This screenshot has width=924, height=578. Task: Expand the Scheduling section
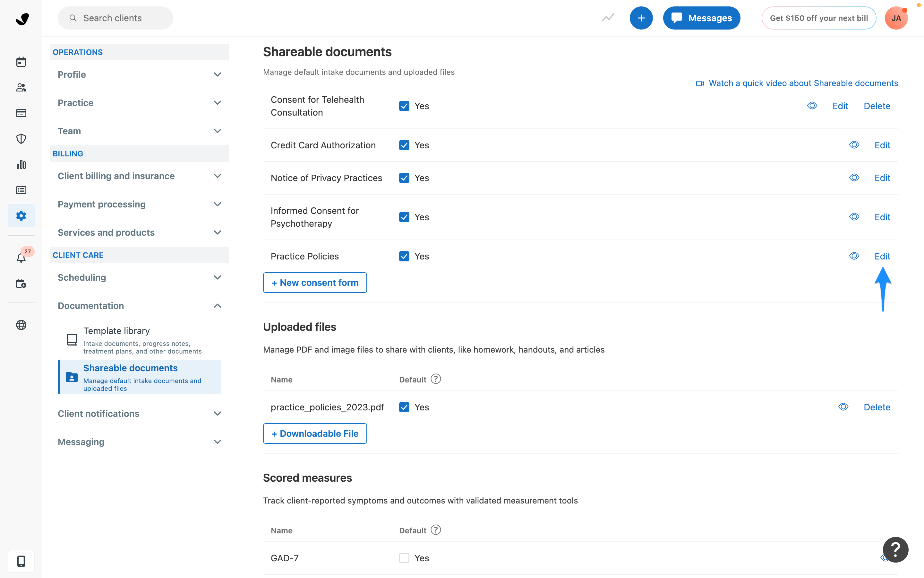139,277
